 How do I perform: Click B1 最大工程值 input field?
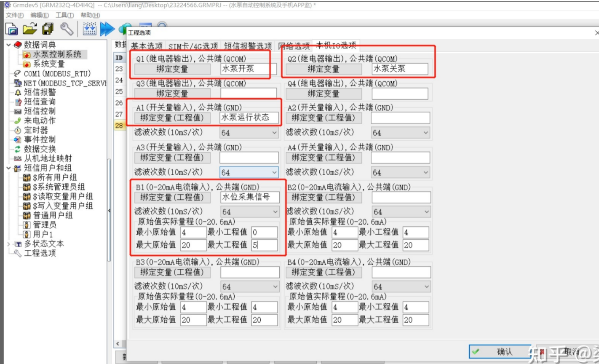(265, 245)
